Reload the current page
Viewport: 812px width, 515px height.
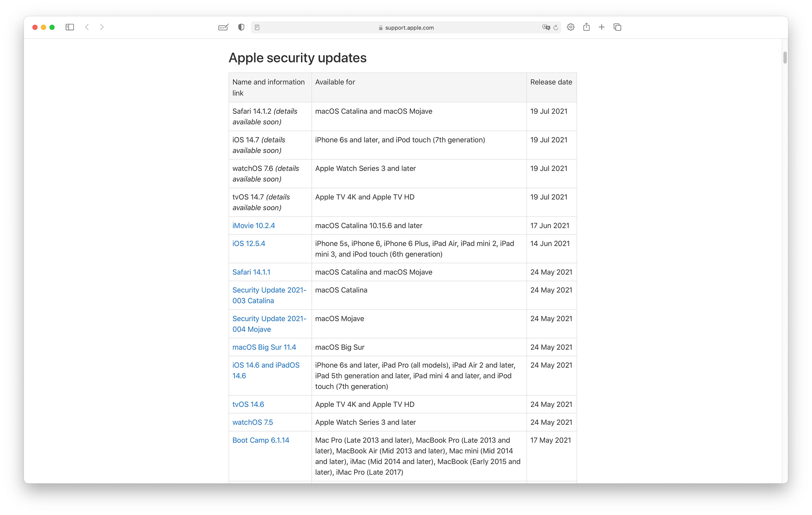[556, 28]
